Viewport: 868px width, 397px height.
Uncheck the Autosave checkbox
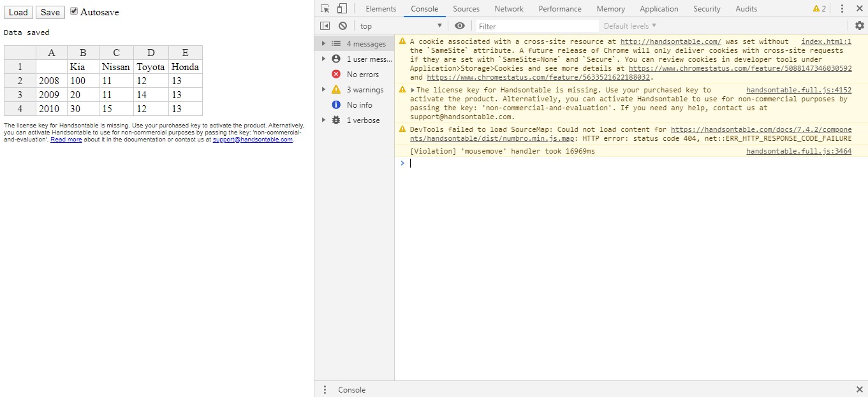click(74, 11)
